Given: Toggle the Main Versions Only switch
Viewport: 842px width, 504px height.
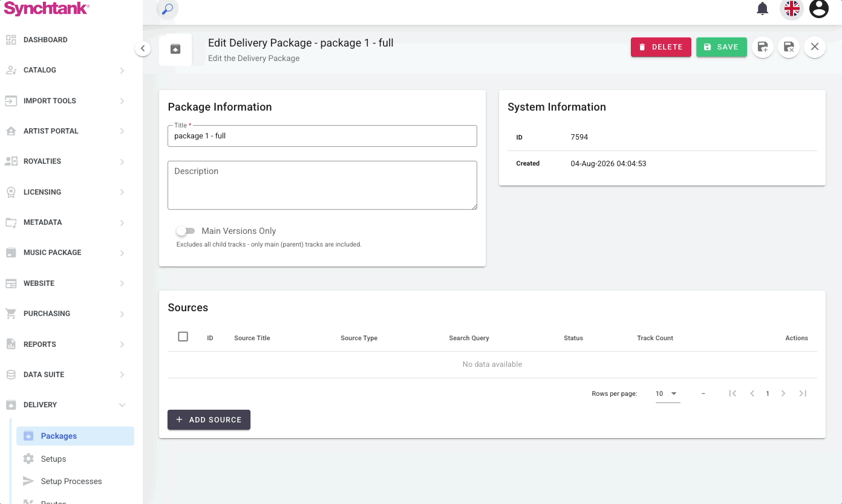Looking at the screenshot, I should point(185,231).
